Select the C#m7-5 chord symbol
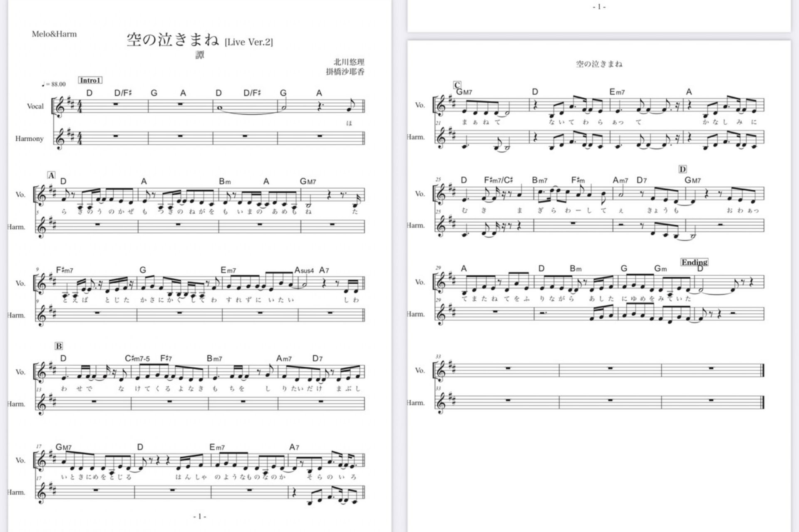This screenshot has height=532, width=799. (137, 359)
